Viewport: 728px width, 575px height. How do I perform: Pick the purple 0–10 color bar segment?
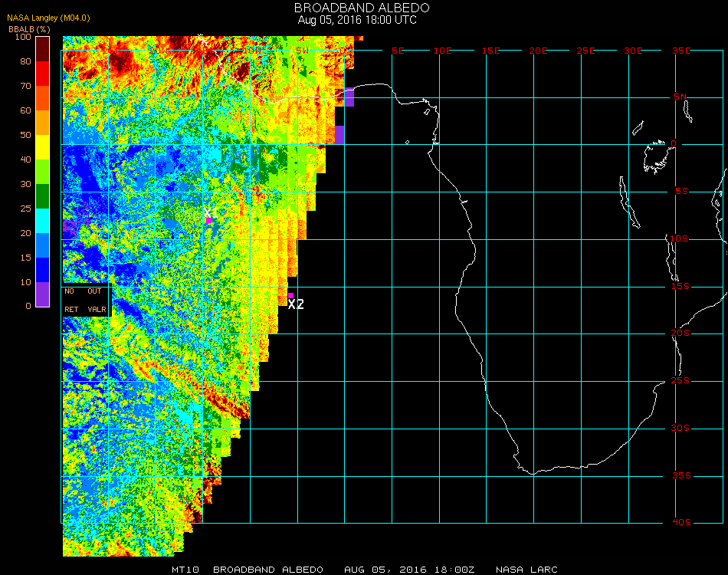pos(43,294)
